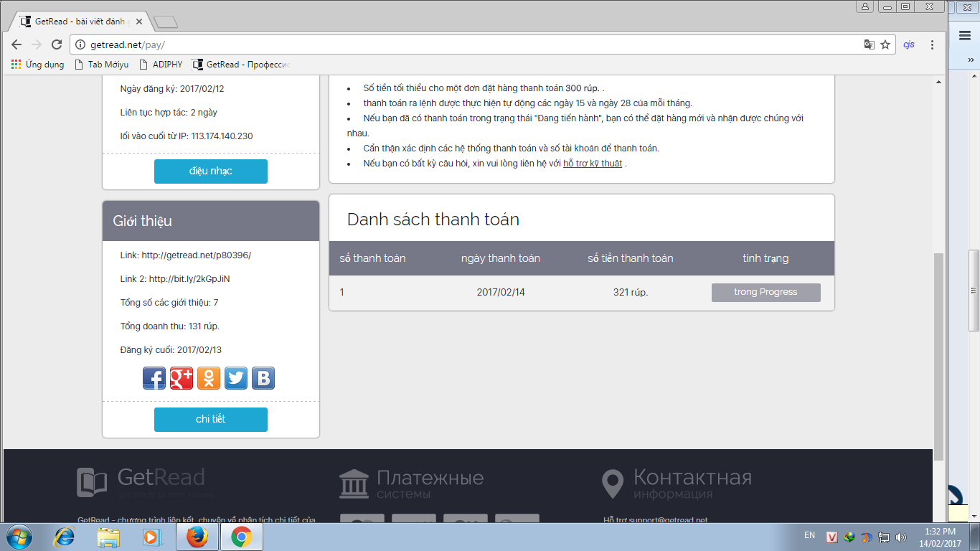Share via the Google+ icon

(x=182, y=378)
